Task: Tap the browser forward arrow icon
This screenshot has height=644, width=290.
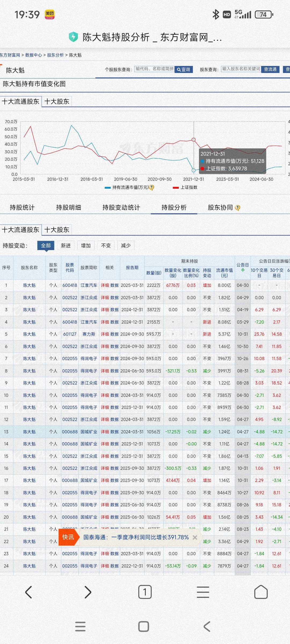Action: [x=88, y=592]
